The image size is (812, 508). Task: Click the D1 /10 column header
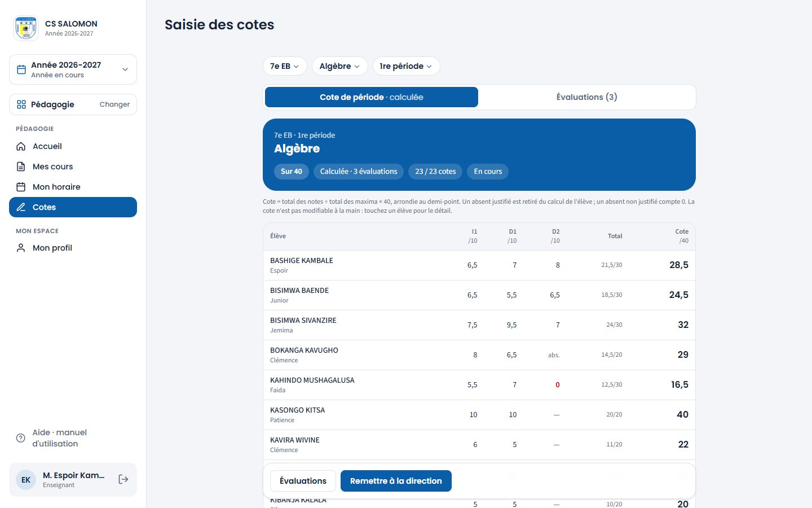(x=512, y=236)
